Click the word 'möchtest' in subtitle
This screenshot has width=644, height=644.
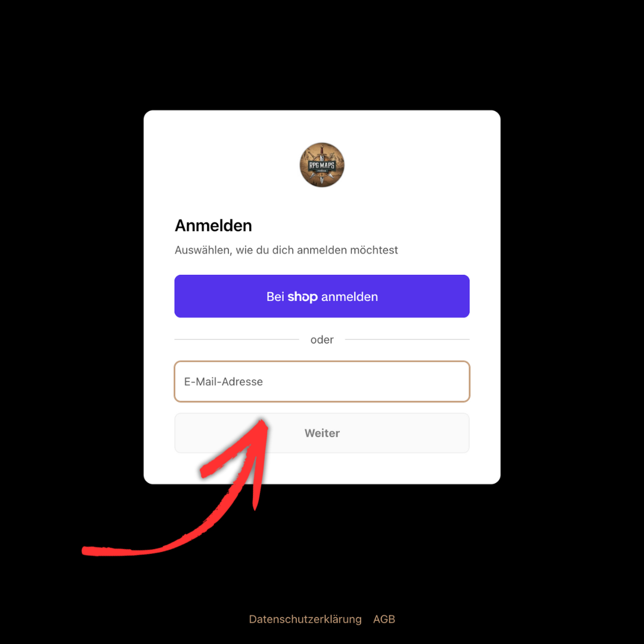point(374,250)
